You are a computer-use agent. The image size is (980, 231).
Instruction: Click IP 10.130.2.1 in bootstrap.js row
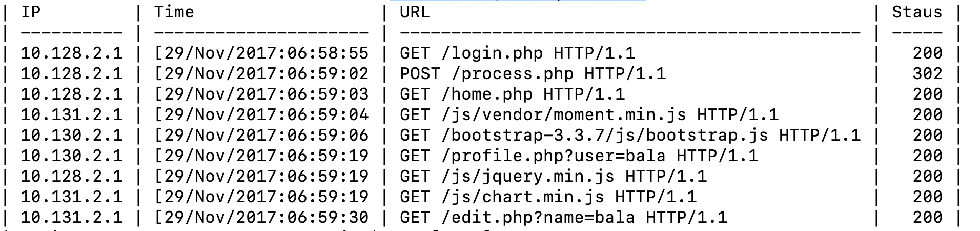(x=72, y=136)
